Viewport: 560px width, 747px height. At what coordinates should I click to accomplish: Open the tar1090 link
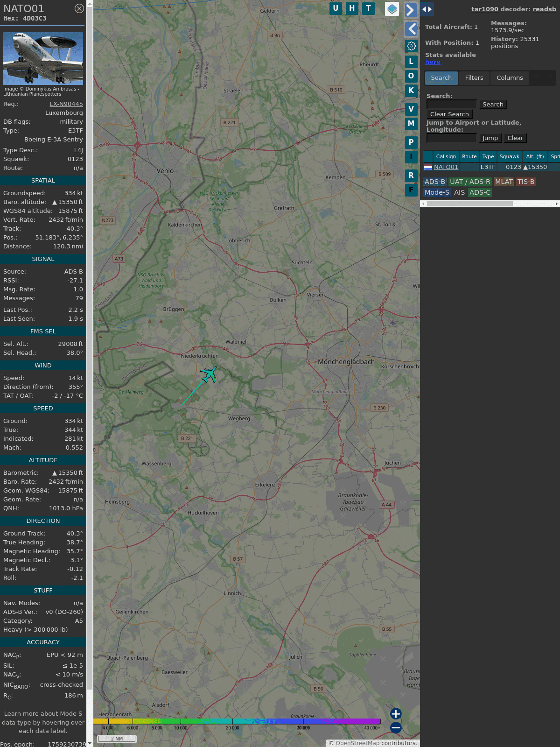click(485, 9)
